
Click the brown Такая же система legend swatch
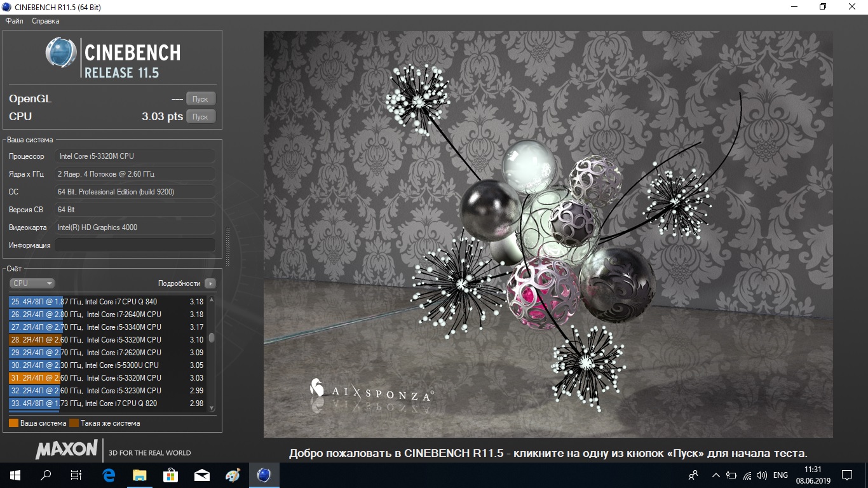pyautogui.click(x=74, y=423)
